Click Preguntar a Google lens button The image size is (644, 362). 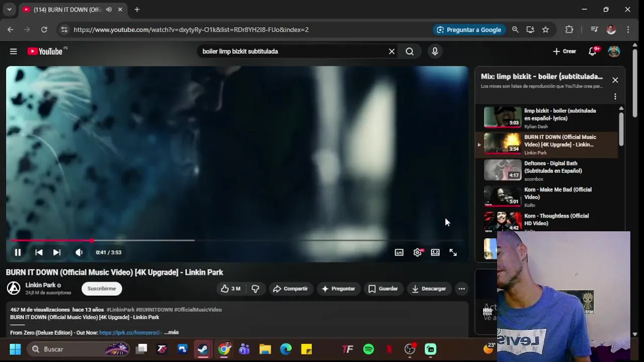[469, 30]
